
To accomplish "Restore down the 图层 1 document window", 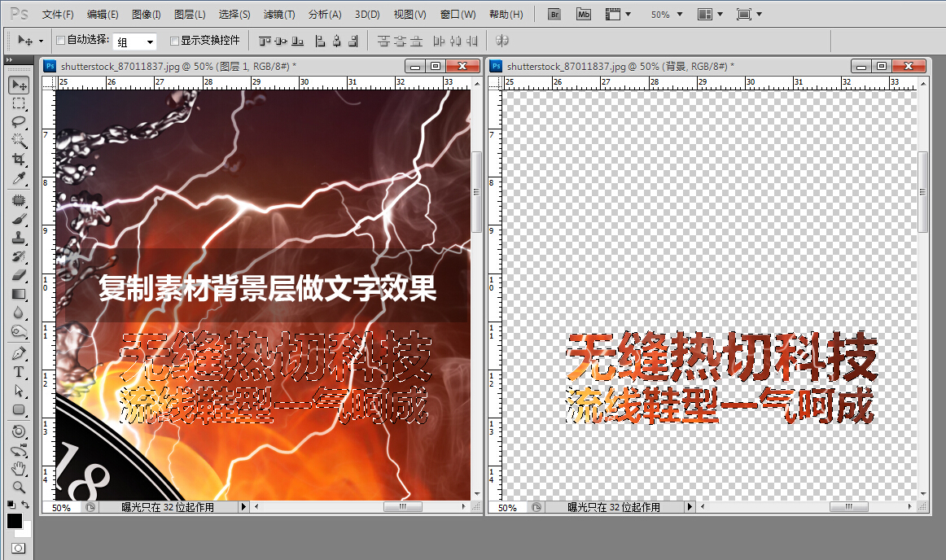I will 436,66.
